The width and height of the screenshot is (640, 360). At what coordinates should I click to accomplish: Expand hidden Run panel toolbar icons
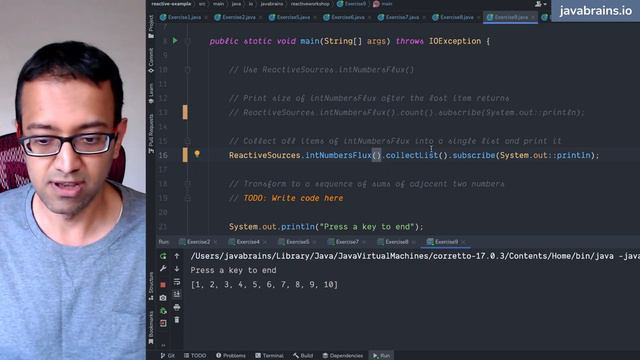click(x=163, y=345)
